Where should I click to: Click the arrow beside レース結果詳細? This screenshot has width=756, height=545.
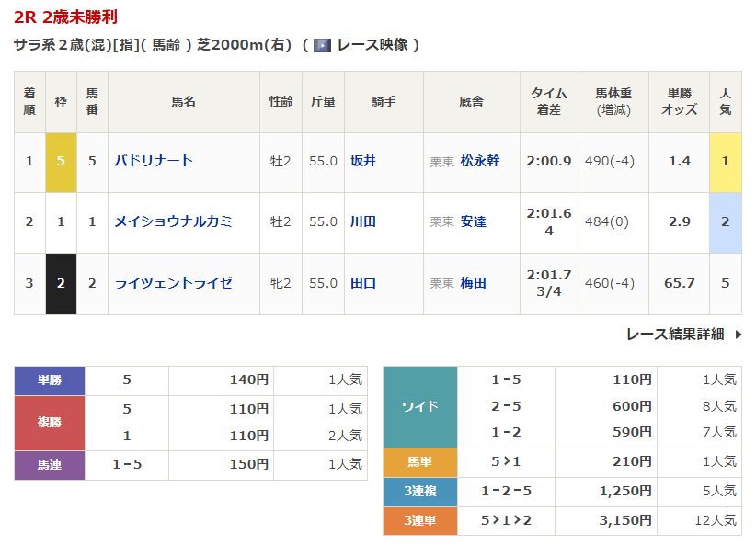738,335
